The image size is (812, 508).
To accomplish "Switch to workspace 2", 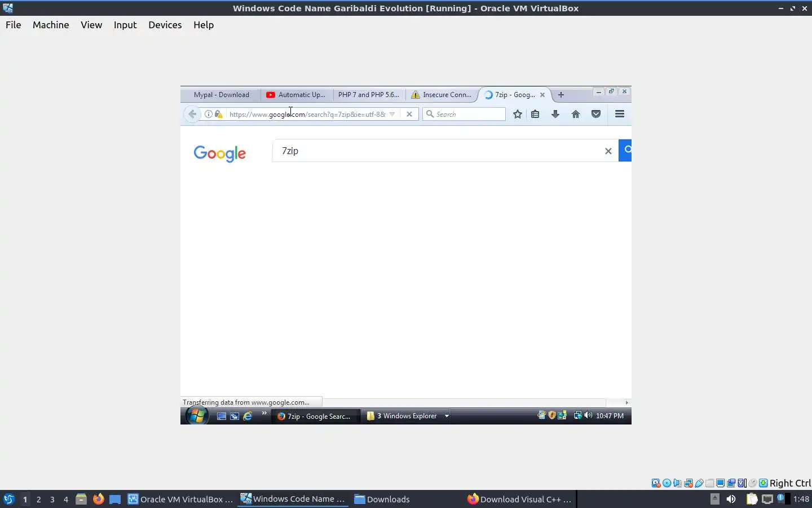I will (x=38, y=499).
